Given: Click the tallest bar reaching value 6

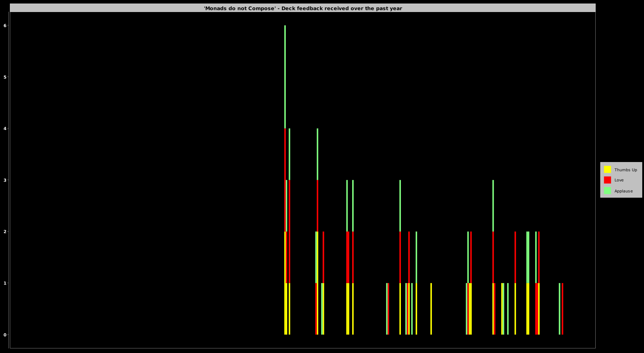Looking at the screenshot, I should pyautogui.click(x=285, y=180).
